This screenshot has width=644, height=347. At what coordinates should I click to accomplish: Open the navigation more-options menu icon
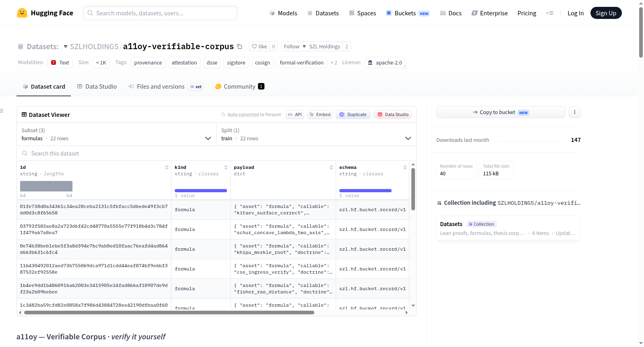(x=549, y=13)
